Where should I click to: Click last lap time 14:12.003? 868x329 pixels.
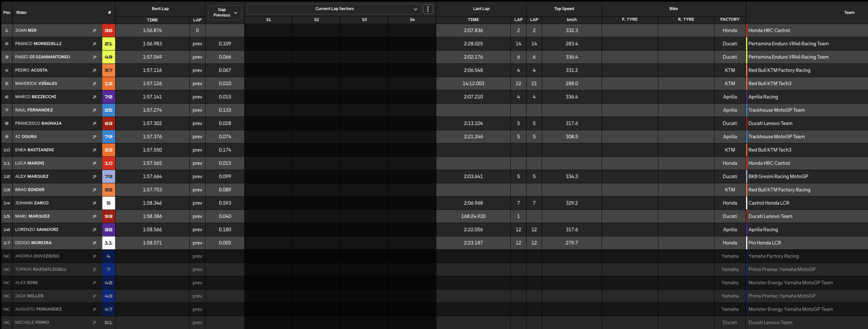coord(473,84)
